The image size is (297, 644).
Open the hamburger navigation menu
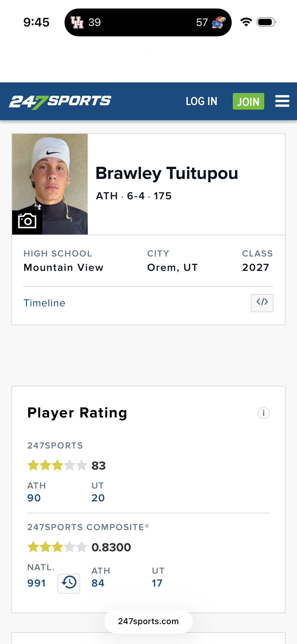pos(282,101)
